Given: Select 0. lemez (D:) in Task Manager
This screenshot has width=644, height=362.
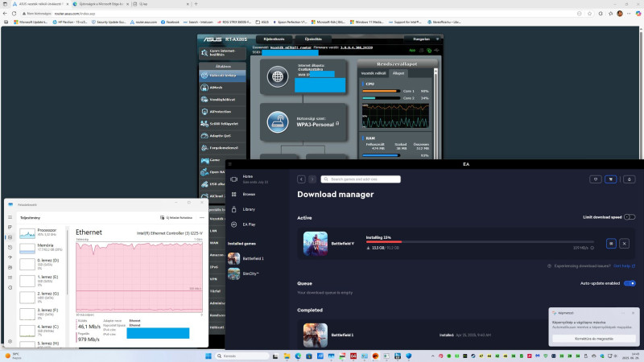Looking at the screenshot, I should (41, 263).
